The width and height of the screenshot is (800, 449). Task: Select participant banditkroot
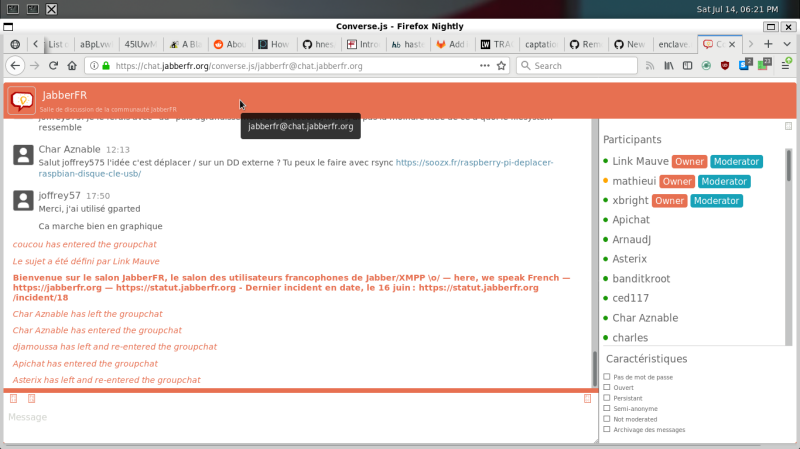pos(641,279)
